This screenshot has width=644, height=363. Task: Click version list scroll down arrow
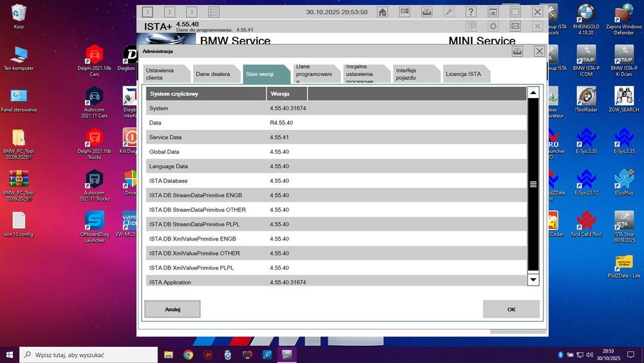(x=533, y=280)
